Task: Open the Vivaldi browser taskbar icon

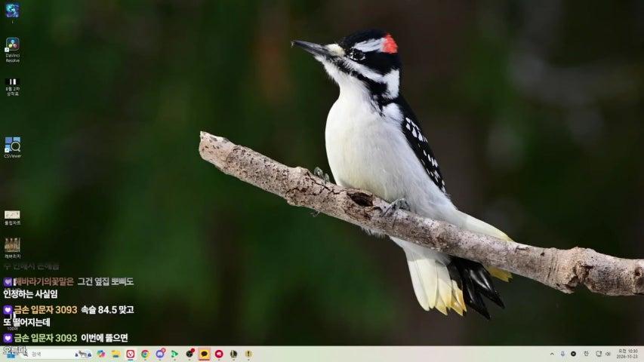Action: coord(131,354)
